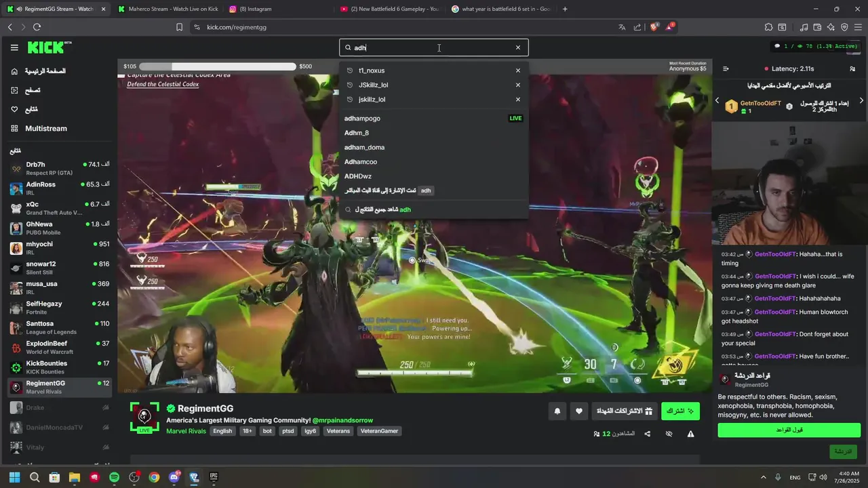
Task: View all search results for adh
Action: click(433, 209)
